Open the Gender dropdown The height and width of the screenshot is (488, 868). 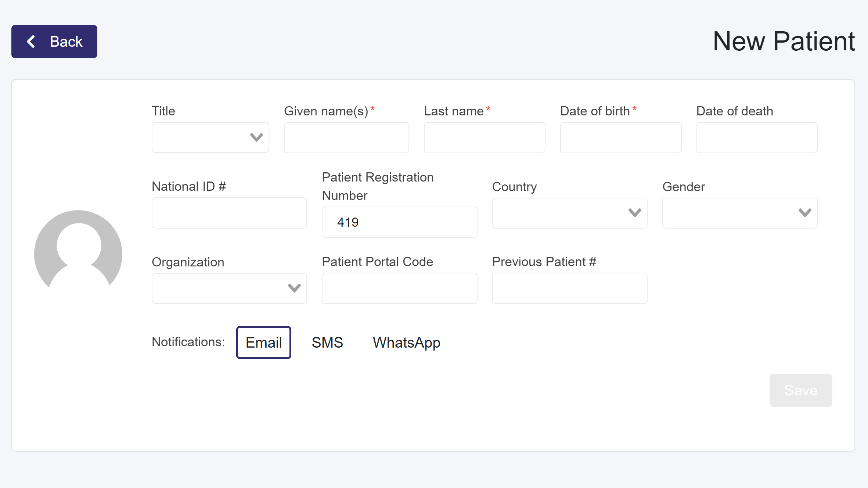[739, 213]
